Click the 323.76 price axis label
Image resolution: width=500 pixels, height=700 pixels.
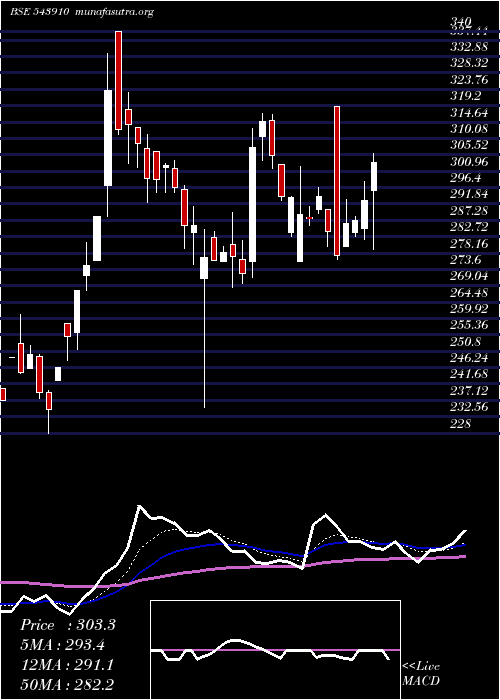point(468,79)
